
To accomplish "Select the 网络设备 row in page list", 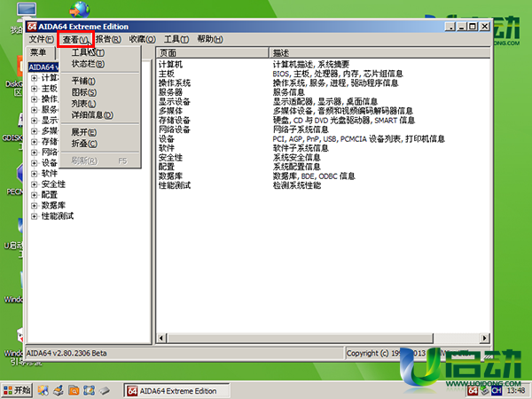I will [175, 129].
